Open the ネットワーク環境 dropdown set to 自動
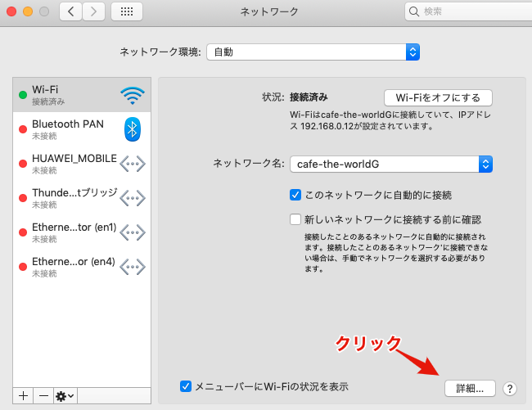This screenshot has width=532, height=410. coord(313,52)
